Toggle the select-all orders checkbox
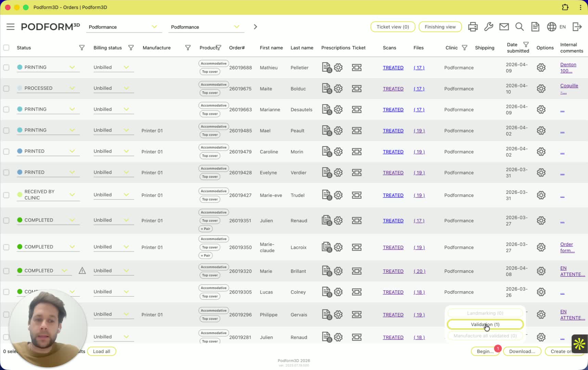Image resolution: width=588 pixels, height=370 pixels. (x=6, y=48)
